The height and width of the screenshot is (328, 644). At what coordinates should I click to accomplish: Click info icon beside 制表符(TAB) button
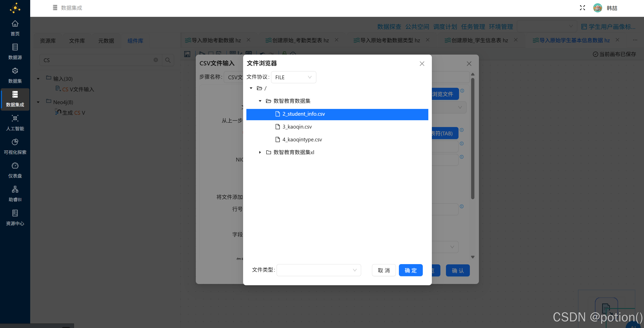tap(462, 130)
